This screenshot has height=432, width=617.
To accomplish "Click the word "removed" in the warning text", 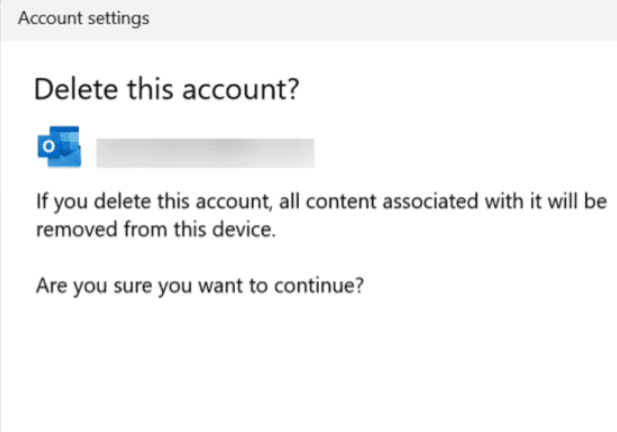I will 69,229.
